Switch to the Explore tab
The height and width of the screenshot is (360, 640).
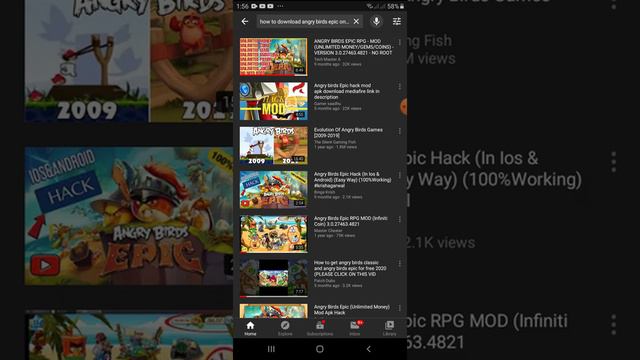click(x=285, y=328)
